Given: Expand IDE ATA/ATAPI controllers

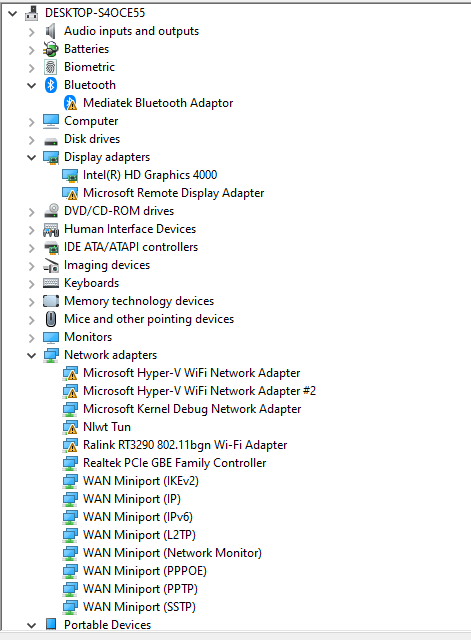Looking at the screenshot, I should click(32, 248).
